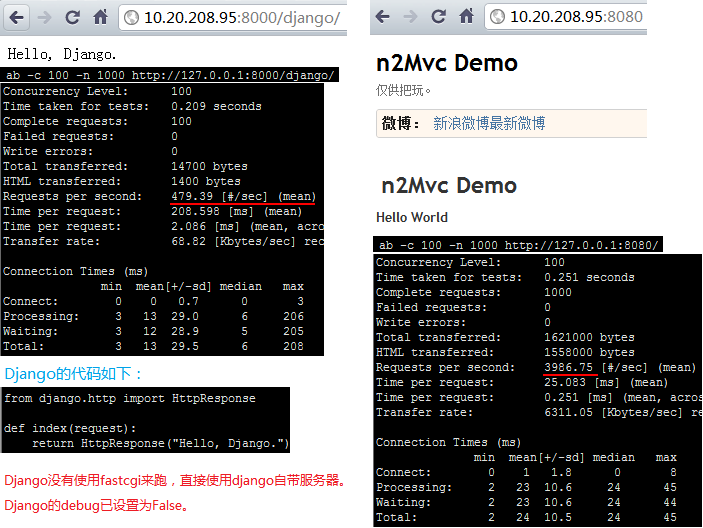
Task: Click the back arrow in the :8000/django browser
Action: click(17, 17)
